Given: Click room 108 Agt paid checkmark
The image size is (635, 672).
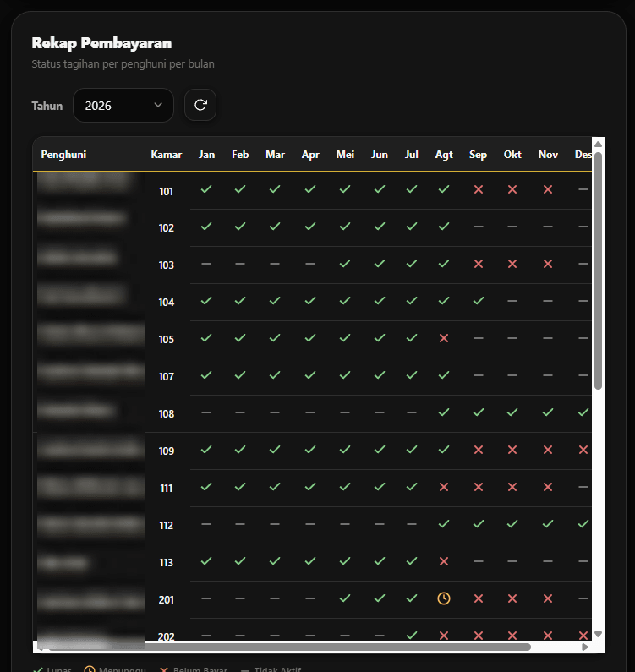Looking at the screenshot, I should (444, 412).
